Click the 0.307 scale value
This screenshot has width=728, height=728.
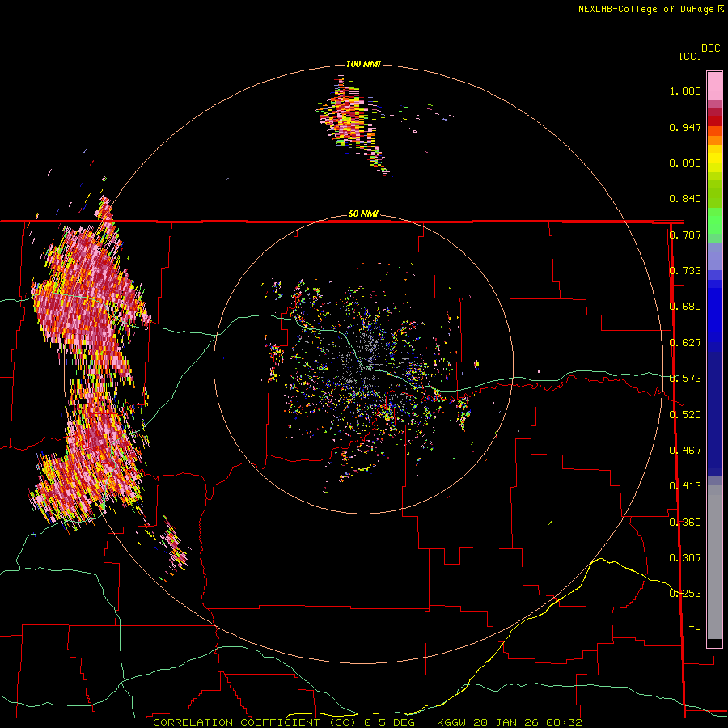(685, 558)
